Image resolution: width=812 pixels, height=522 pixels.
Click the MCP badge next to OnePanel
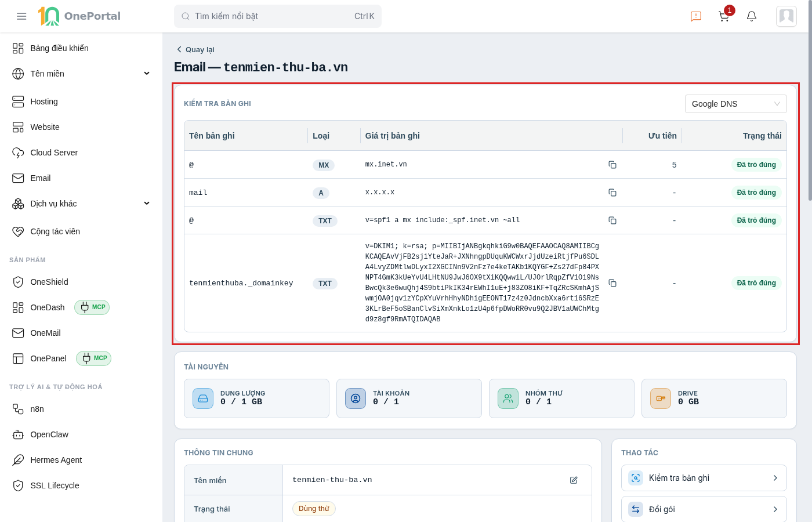[93, 358]
